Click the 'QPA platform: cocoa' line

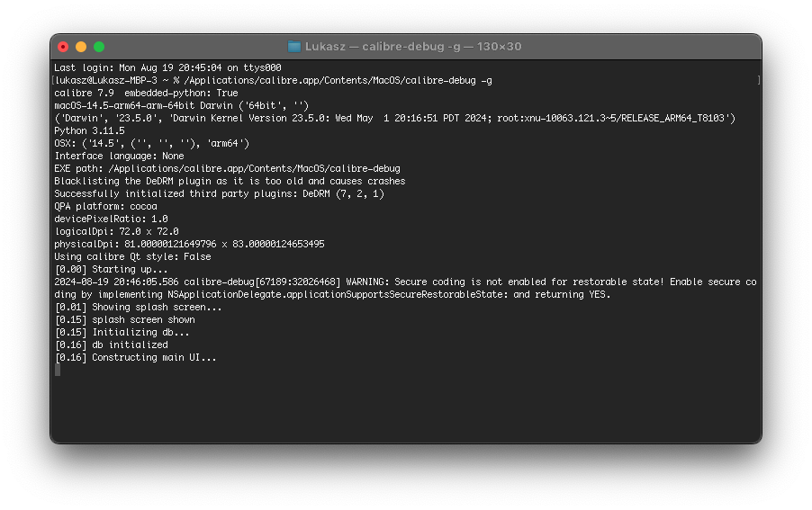point(105,206)
